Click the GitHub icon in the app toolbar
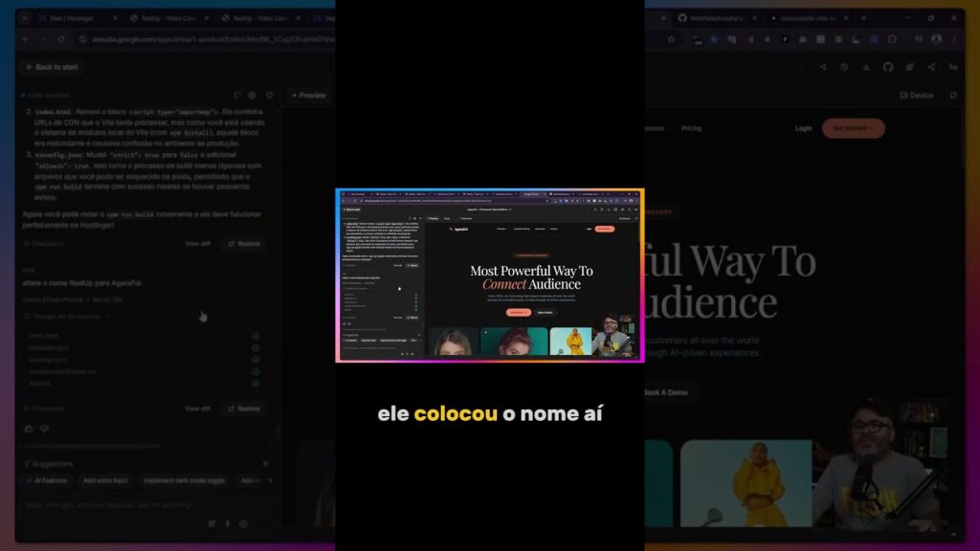Image resolution: width=980 pixels, height=551 pixels. click(887, 67)
